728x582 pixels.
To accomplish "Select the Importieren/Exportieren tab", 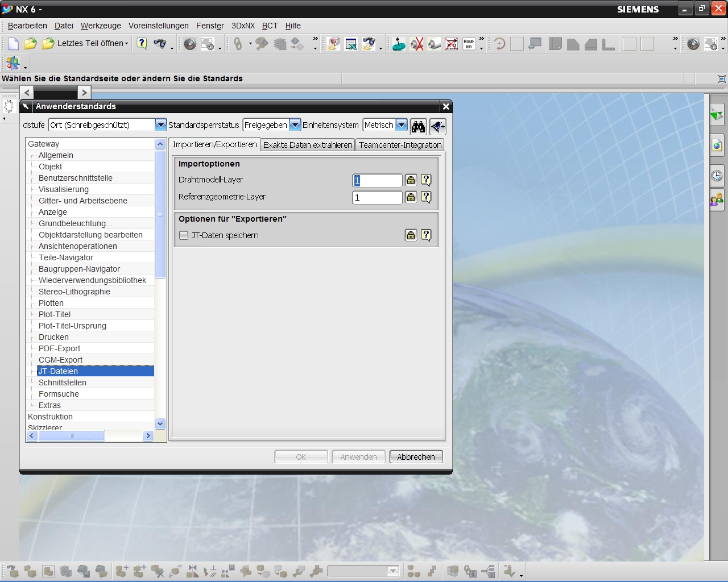I will (x=214, y=144).
